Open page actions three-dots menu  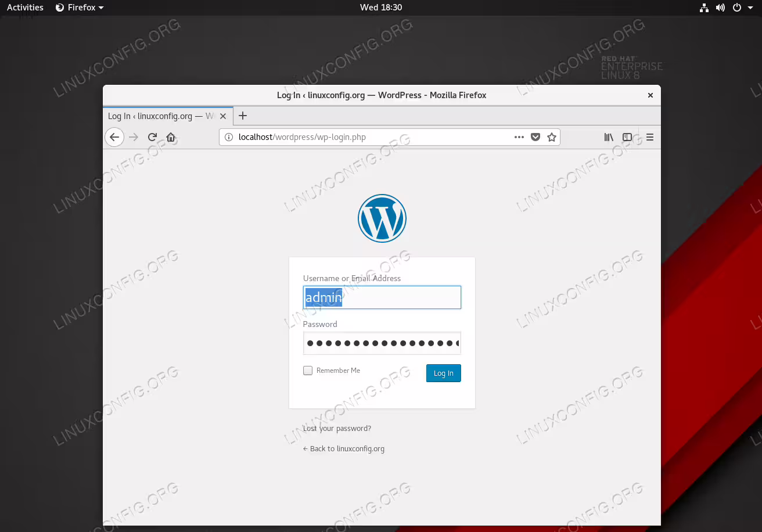pos(519,137)
